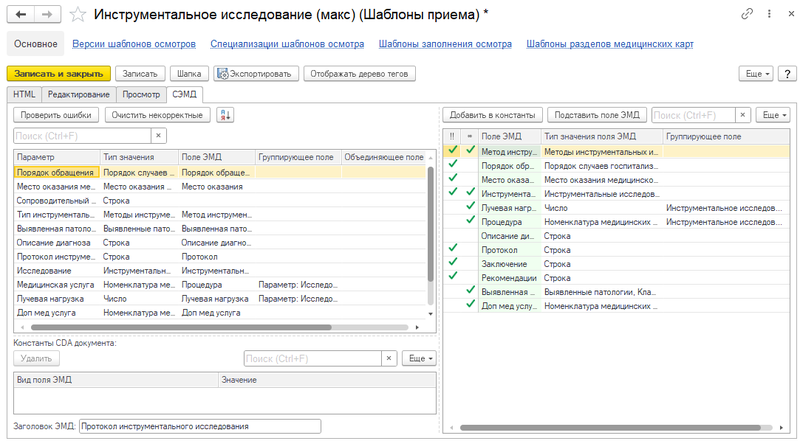Click the sort A-Z icon button
Screen dimensions: 800x441
click(x=225, y=115)
